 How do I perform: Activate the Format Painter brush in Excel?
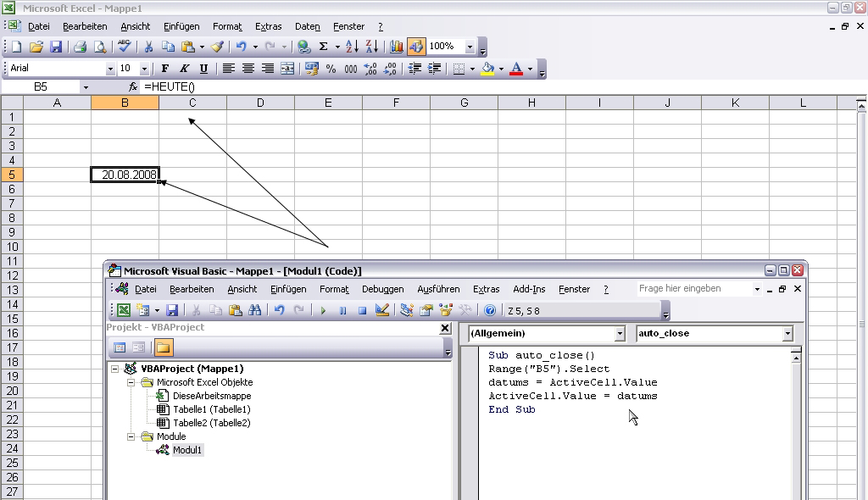click(218, 47)
